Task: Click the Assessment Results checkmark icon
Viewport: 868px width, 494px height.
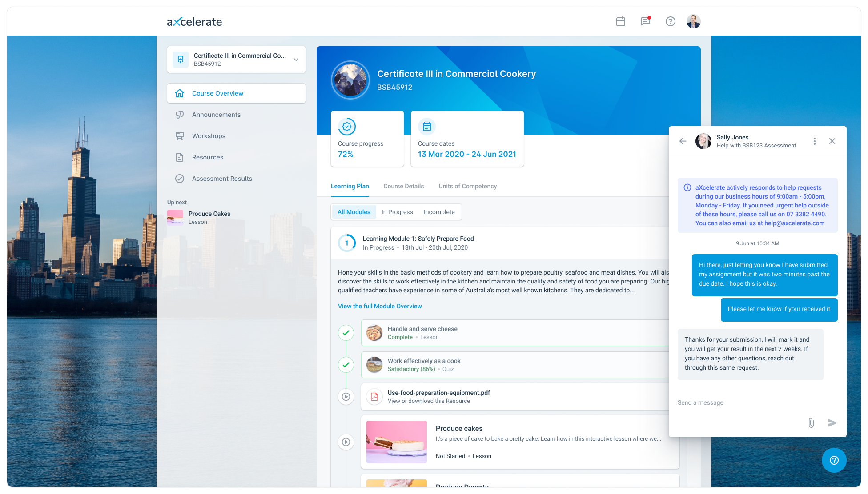Action: pos(180,179)
